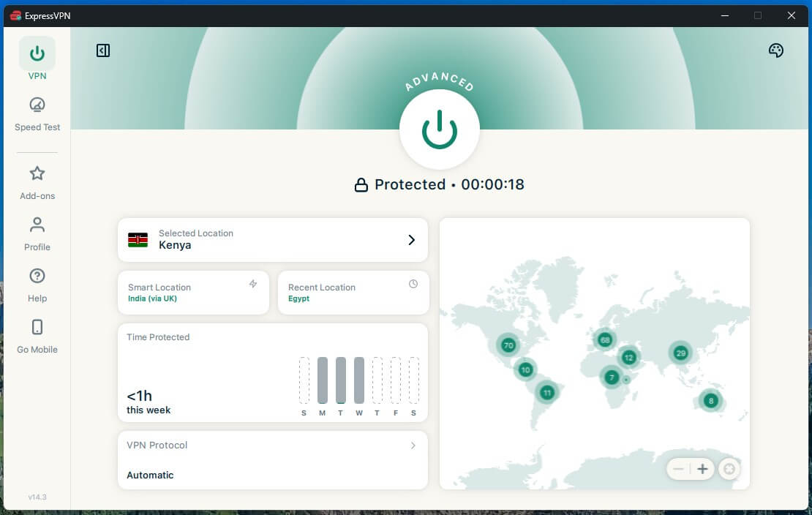Click the VPN power icon in sidebar
The height and width of the screenshot is (515, 812).
pyautogui.click(x=37, y=53)
